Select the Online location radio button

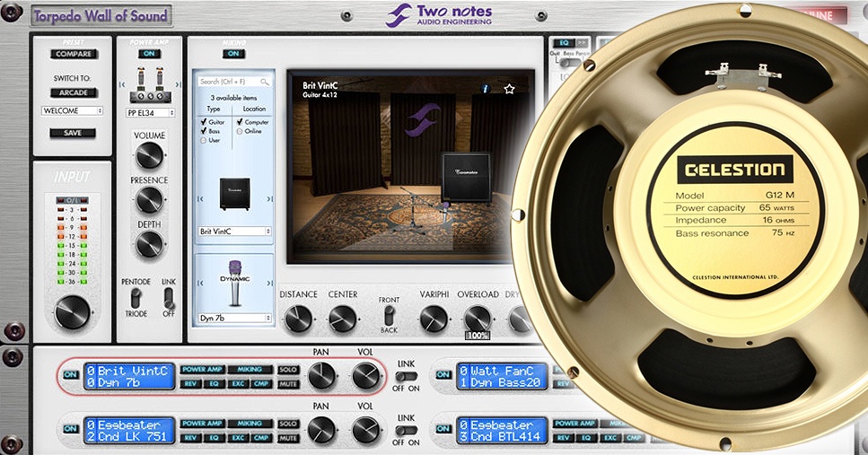[x=239, y=131]
